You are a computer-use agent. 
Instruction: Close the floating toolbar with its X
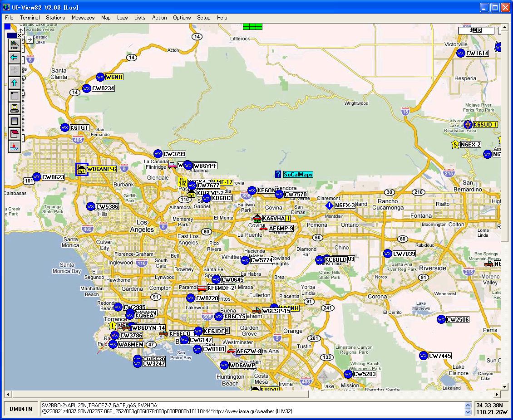point(20,36)
